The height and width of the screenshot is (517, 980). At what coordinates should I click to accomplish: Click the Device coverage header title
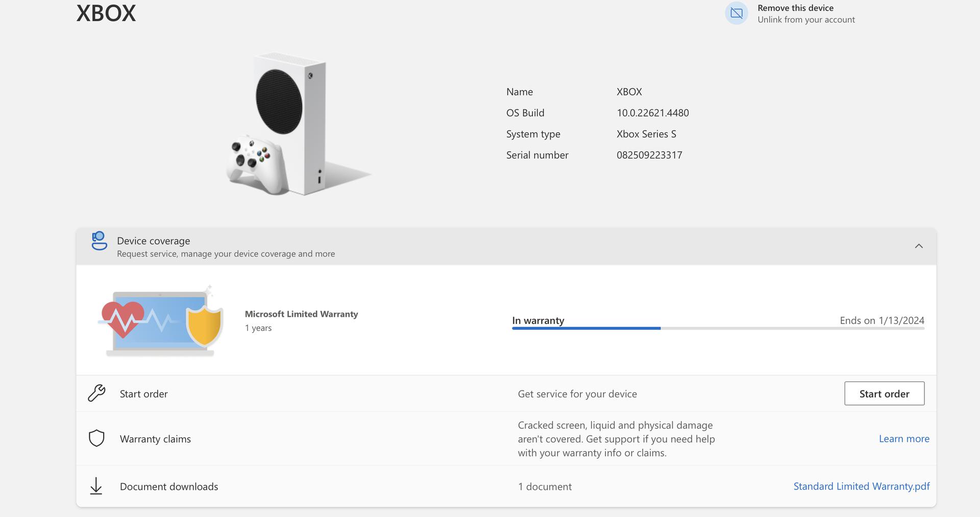(x=153, y=241)
